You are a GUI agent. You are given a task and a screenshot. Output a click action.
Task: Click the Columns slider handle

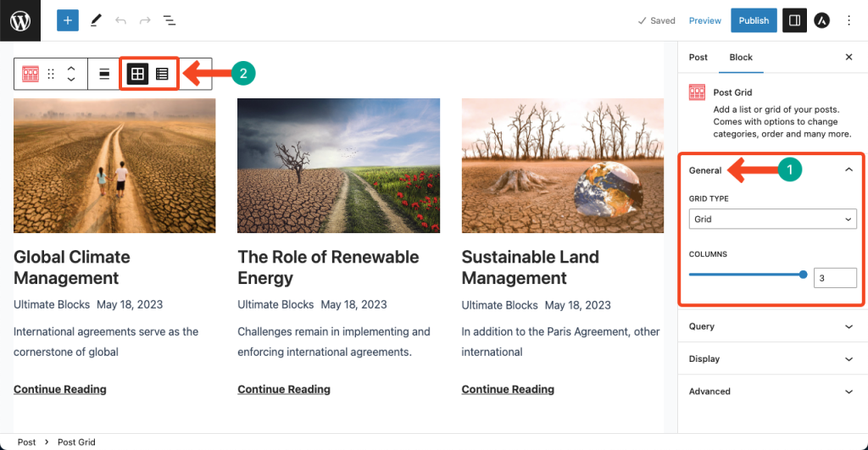tap(803, 275)
